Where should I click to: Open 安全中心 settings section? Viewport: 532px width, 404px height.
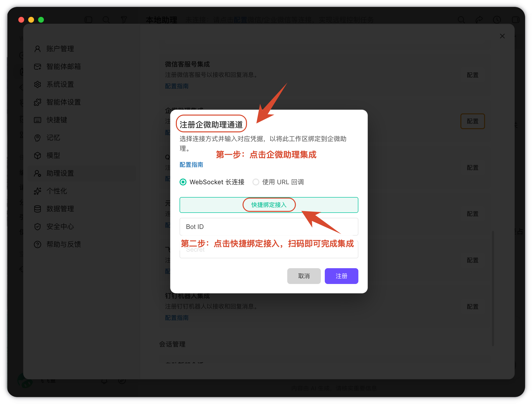click(x=82, y=227)
